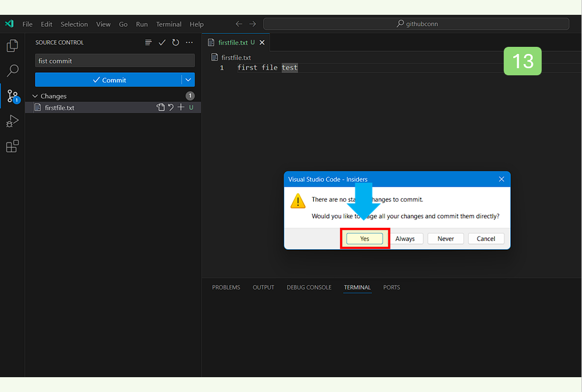Open the Help menu
Screen dimensions: 582x392
[x=196, y=24]
